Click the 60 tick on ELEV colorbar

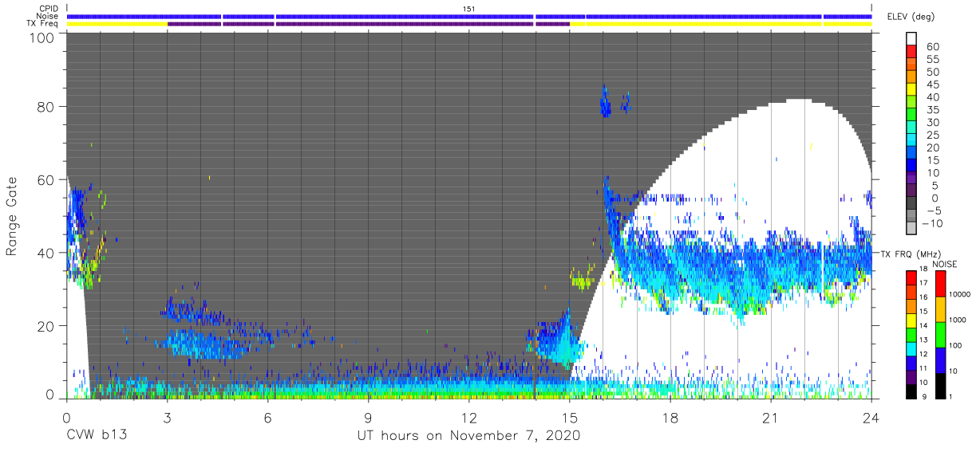point(933,47)
